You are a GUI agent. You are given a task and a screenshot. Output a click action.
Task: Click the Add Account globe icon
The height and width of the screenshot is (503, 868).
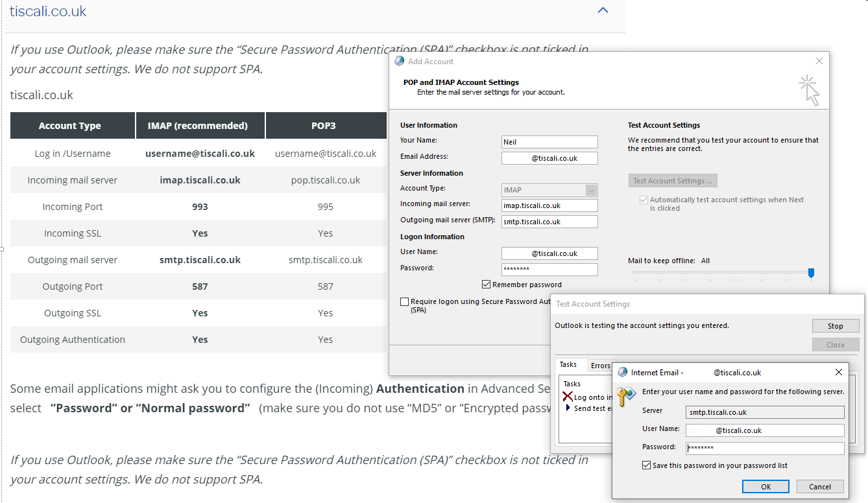point(400,61)
